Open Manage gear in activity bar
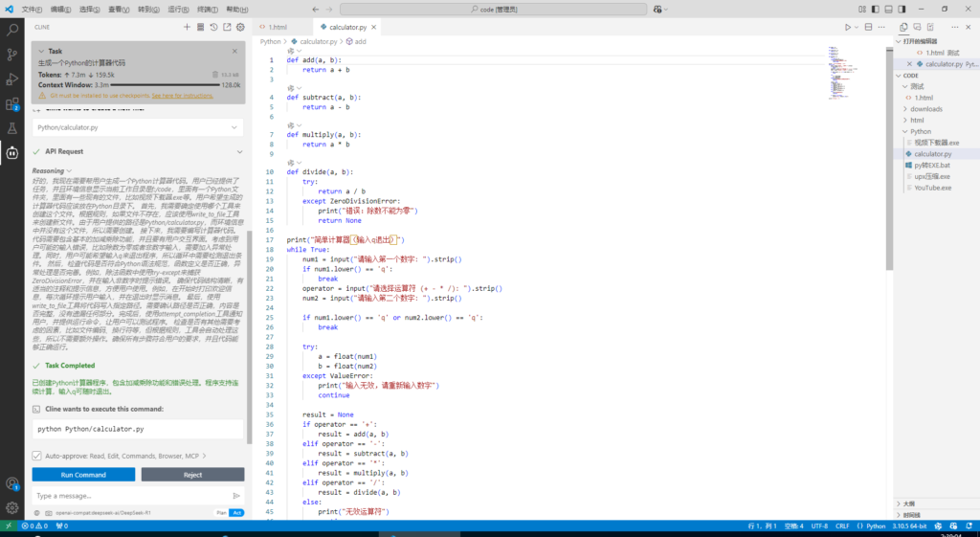The height and width of the screenshot is (537, 980). point(11,507)
